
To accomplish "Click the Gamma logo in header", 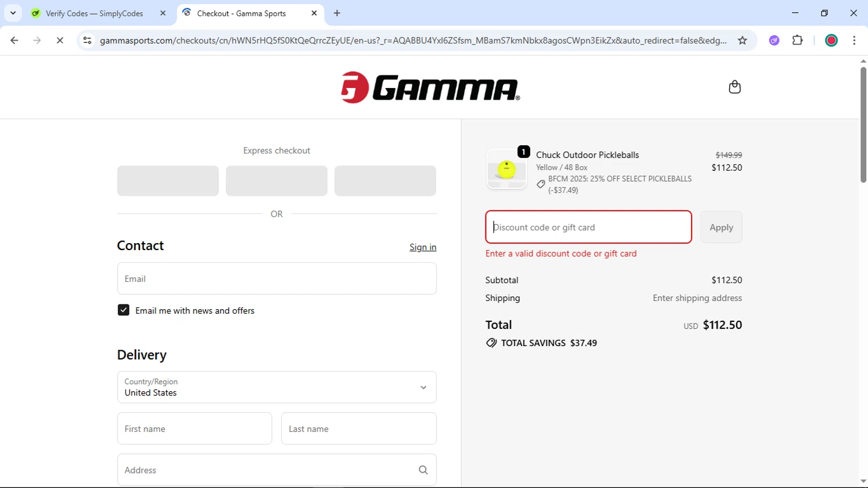I will tap(431, 87).
